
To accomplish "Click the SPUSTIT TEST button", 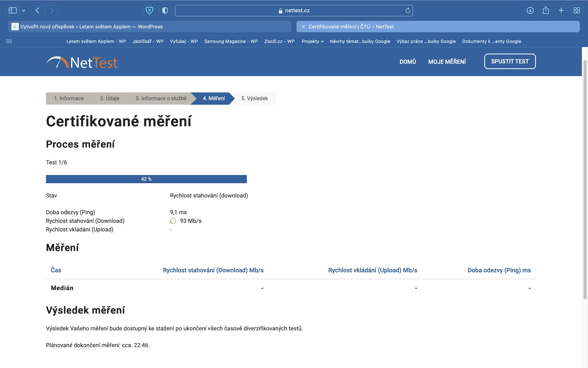I will click(510, 61).
